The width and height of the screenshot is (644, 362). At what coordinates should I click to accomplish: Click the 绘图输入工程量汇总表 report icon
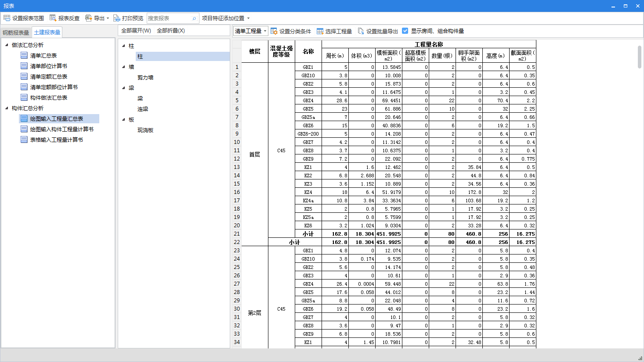coord(24,118)
